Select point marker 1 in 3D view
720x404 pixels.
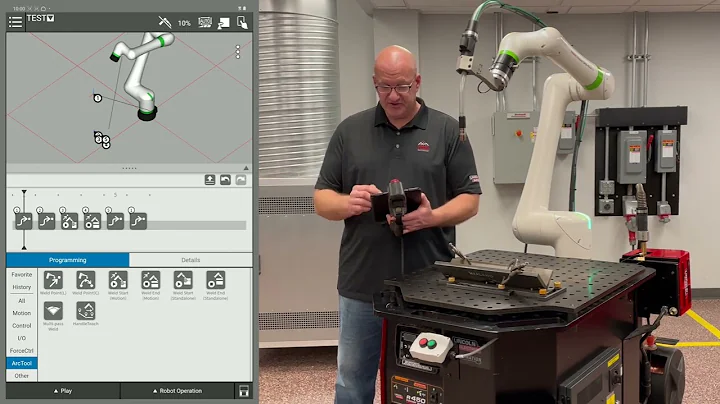tap(97, 98)
